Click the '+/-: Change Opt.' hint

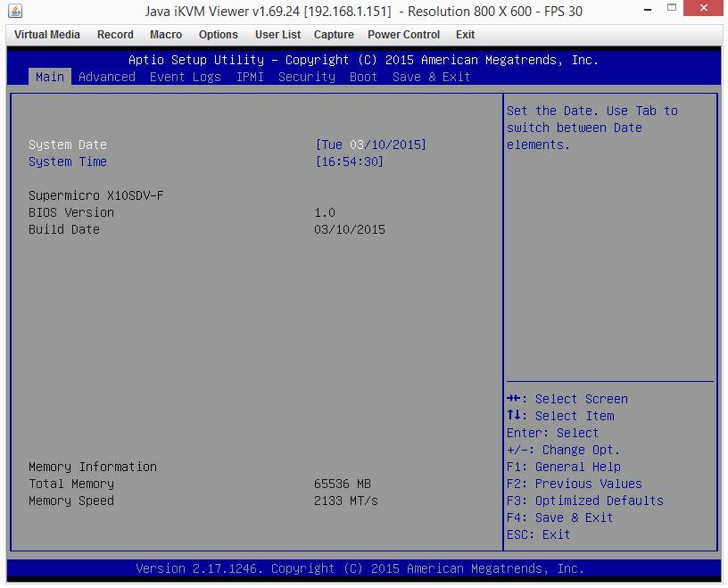(563, 450)
